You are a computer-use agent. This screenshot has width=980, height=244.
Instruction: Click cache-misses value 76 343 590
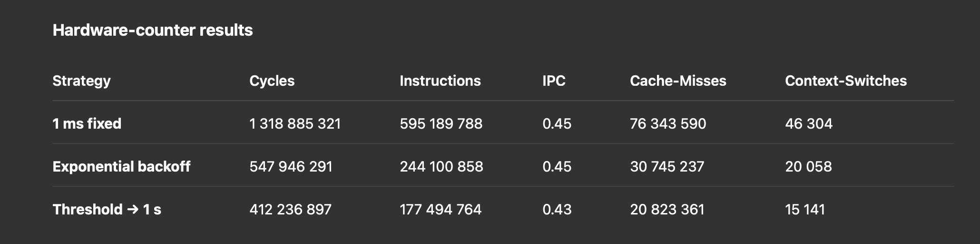pyautogui.click(x=668, y=124)
